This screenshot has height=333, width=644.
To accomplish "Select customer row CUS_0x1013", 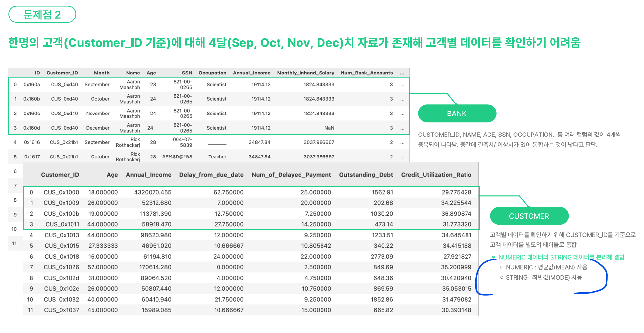I will (x=251, y=235).
